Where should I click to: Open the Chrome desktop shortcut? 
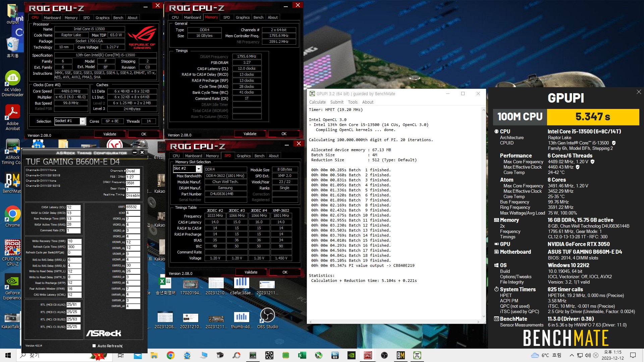point(12,217)
